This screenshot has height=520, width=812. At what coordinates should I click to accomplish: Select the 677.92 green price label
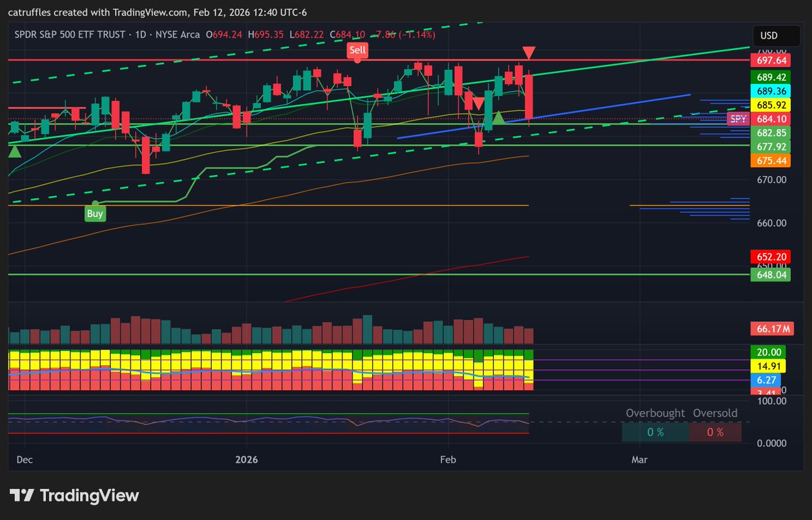pos(771,146)
